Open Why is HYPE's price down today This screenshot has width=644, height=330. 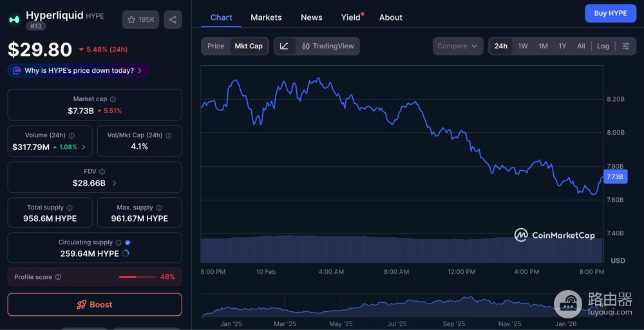78,71
